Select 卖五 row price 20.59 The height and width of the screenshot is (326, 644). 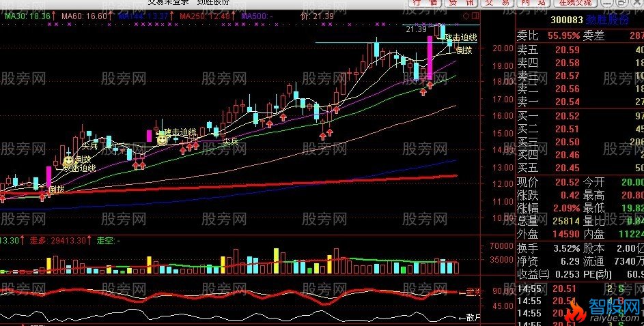tap(568, 50)
